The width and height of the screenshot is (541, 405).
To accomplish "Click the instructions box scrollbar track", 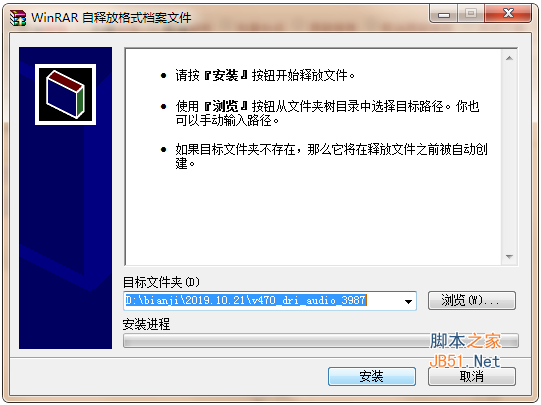I will point(509,157).
